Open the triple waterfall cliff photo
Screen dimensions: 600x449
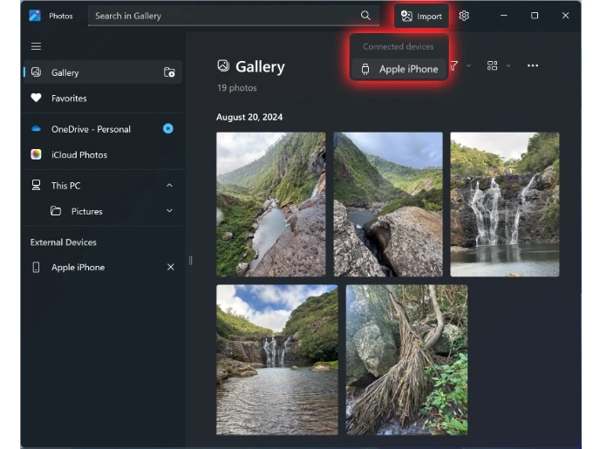pyautogui.click(x=504, y=204)
